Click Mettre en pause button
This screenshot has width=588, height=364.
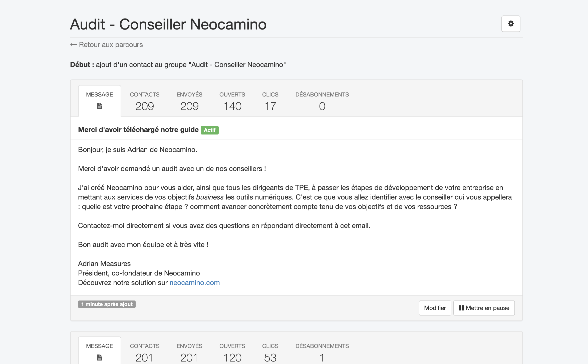[x=484, y=308]
